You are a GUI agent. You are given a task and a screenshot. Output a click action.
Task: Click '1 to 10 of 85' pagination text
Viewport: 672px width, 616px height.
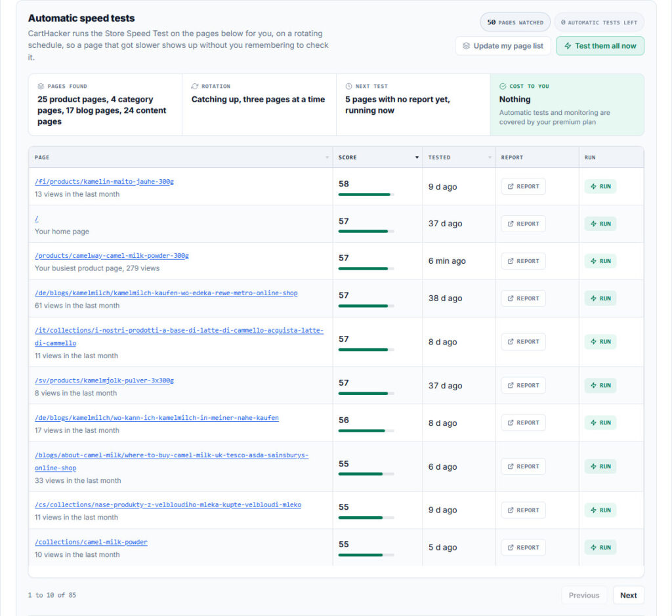(x=52, y=595)
